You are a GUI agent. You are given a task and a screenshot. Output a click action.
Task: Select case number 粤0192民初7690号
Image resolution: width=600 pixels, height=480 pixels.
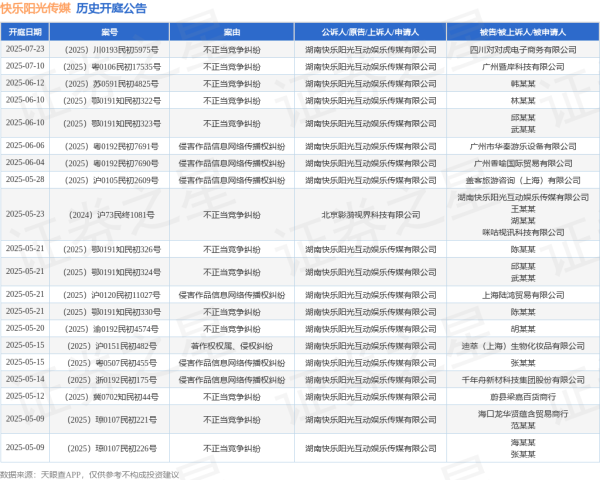pyautogui.click(x=112, y=163)
